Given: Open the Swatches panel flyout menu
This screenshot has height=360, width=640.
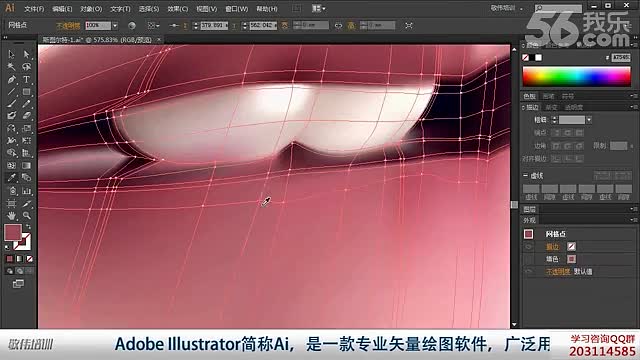Looking at the screenshot, I should point(634,96).
